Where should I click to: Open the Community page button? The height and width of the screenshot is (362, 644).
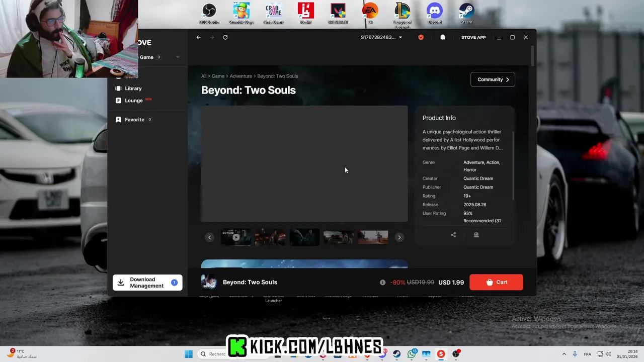(x=493, y=79)
